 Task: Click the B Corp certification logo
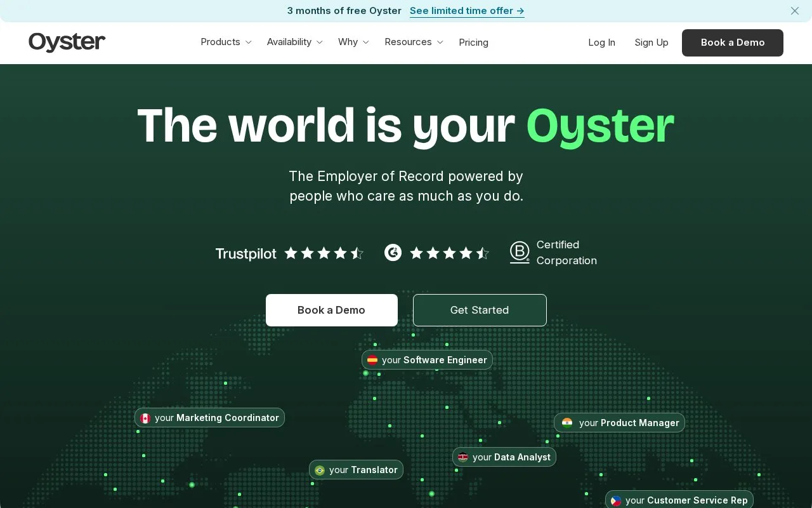[520, 252]
